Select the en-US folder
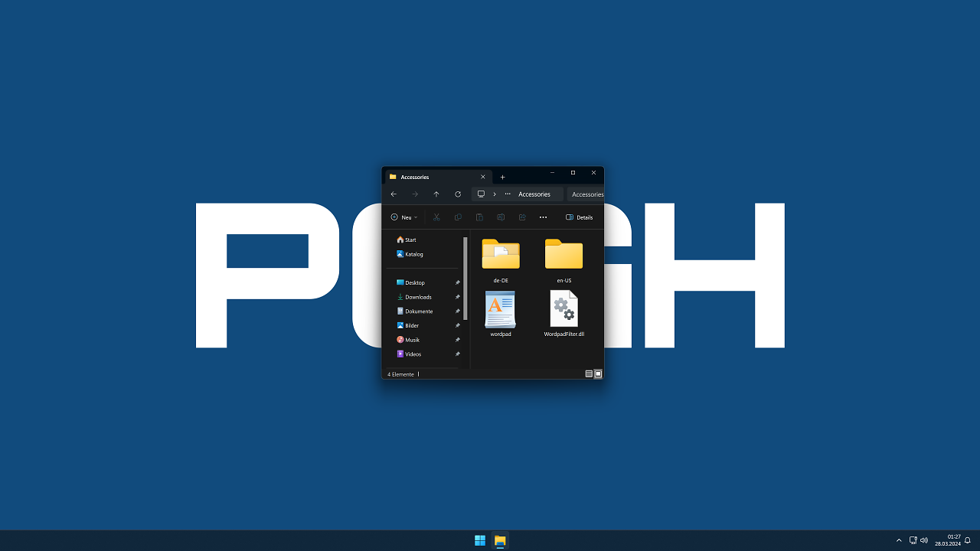980x551 pixels. coord(564,261)
